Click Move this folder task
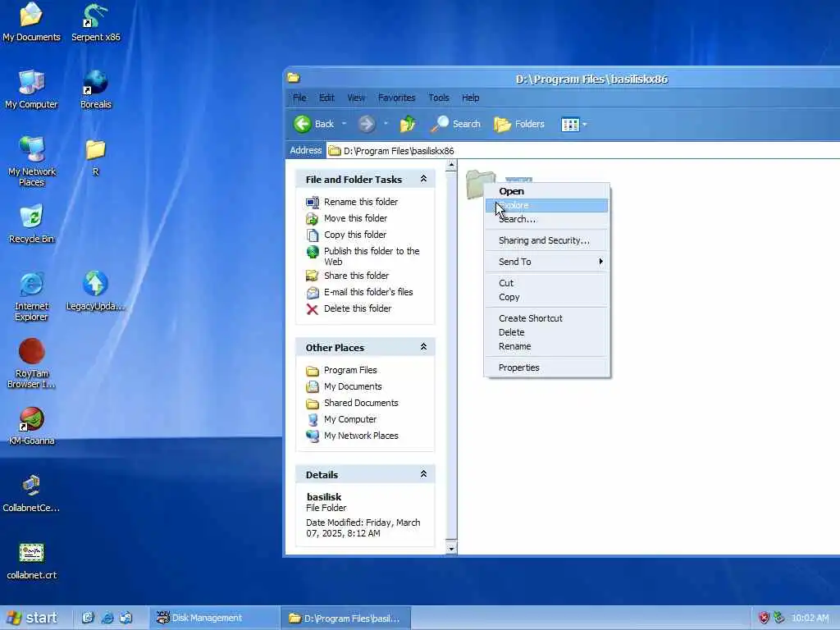Screen dimensions: 840x630 pyautogui.click(x=347, y=218)
